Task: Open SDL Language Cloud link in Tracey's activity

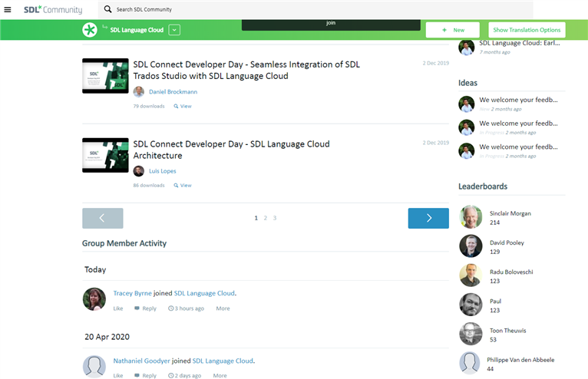Action: click(204, 293)
